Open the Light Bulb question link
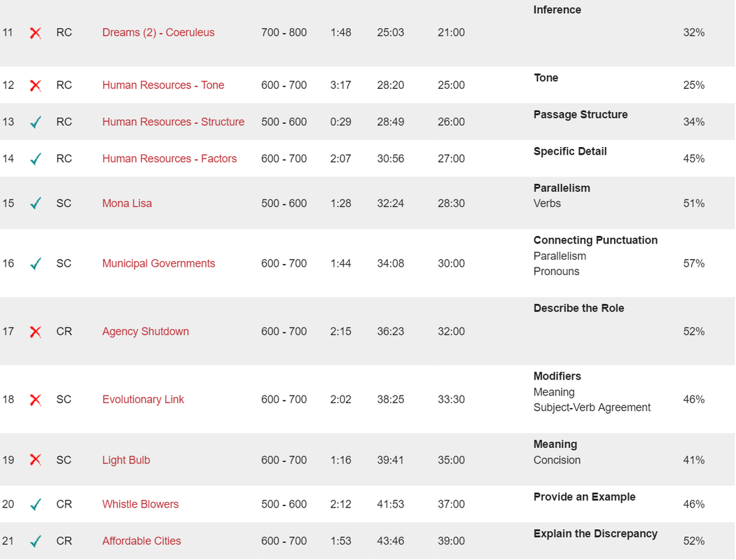This screenshot has width=736, height=560. (126, 460)
